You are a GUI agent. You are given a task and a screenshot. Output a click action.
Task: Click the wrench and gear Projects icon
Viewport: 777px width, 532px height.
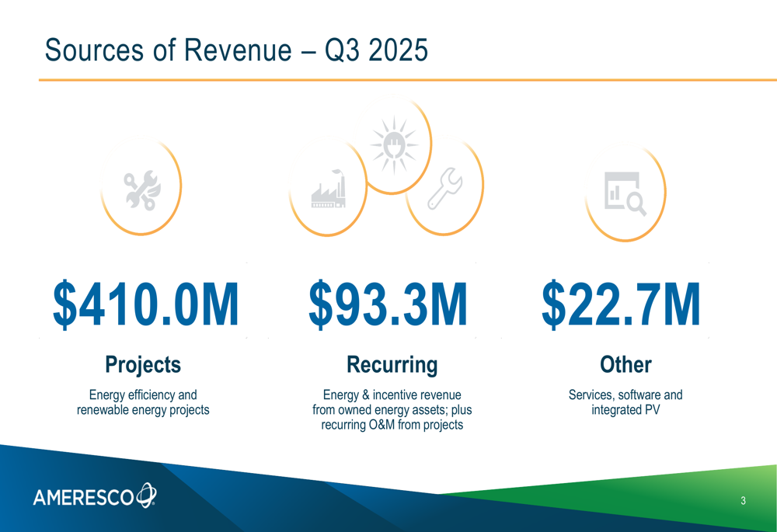pyautogui.click(x=141, y=189)
